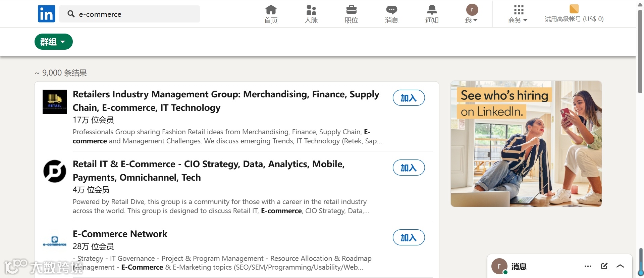The width and height of the screenshot is (644, 278).
Task: Click the page vertical scrollbar thumb
Action: point(640,50)
